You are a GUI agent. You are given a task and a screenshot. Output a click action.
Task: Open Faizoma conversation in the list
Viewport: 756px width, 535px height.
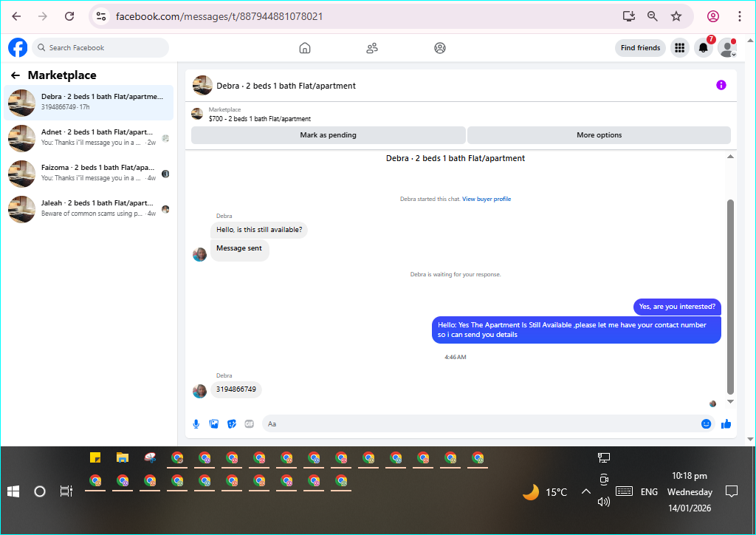(x=89, y=173)
